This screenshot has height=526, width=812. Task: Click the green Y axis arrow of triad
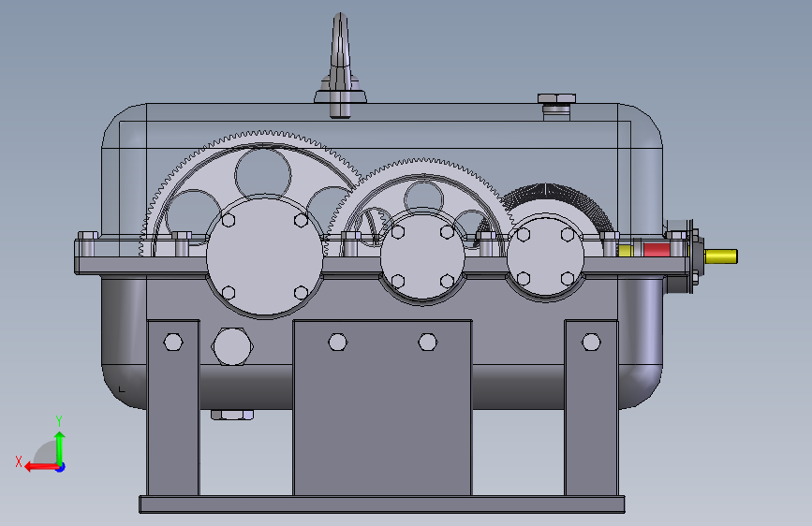pos(60,447)
